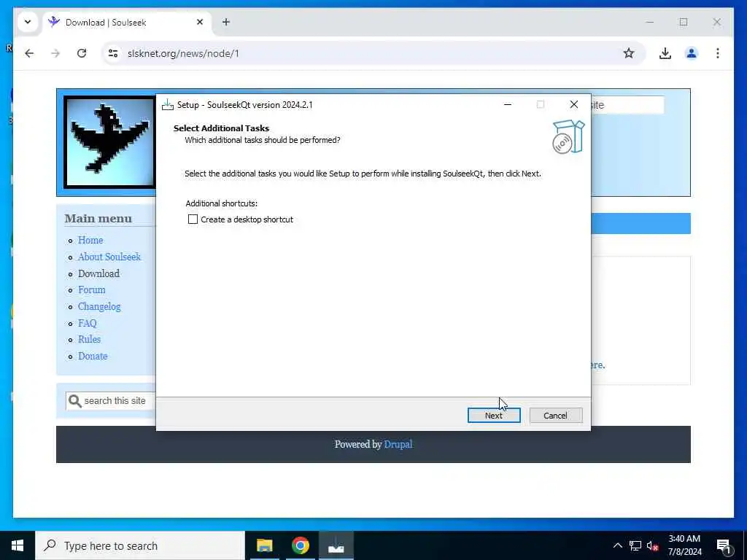Reload the Soulseek page
The image size is (747, 560).
tap(82, 53)
